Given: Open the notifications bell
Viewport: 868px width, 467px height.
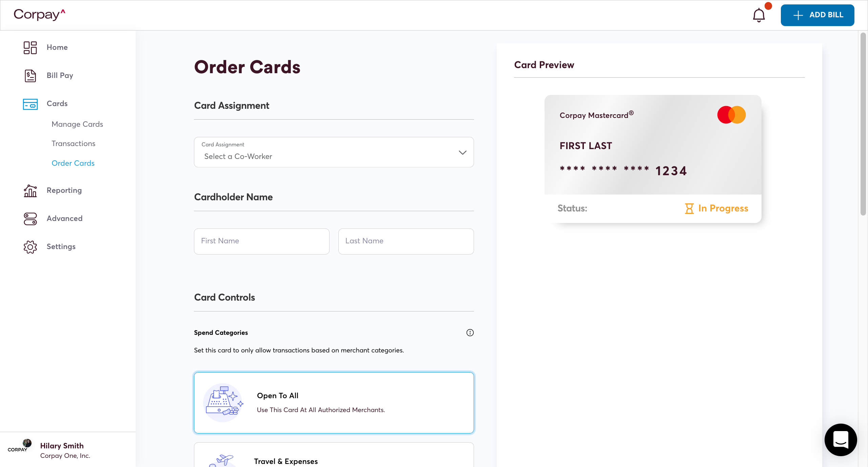Looking at the screenshot, I should pyautogui.click(x=758, y=15).
